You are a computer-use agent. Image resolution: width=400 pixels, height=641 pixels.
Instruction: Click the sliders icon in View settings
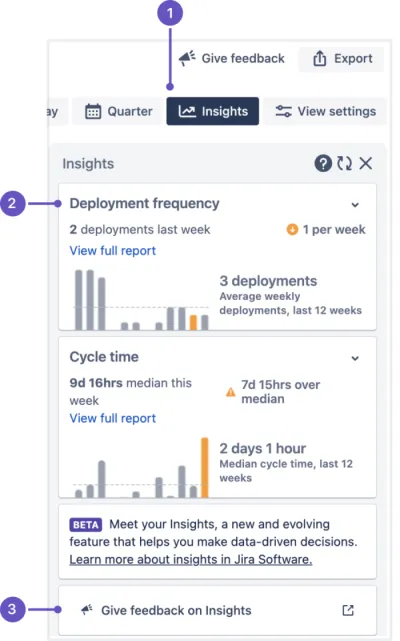(283, 111)
